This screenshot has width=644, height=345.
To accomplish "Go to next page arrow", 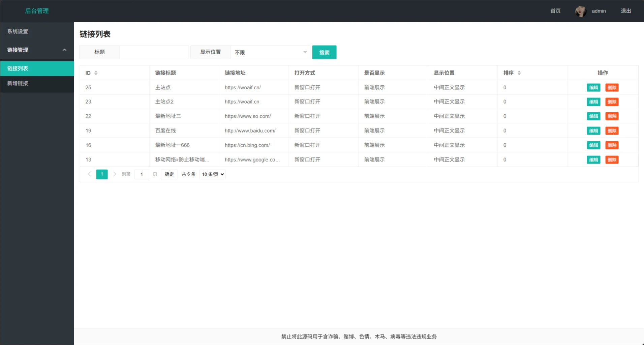I will pyautogui.click(x=115, y=174).
